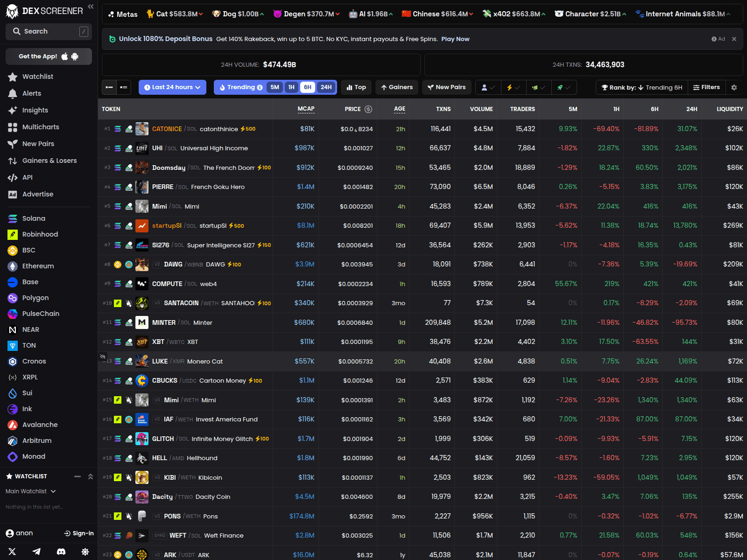747x560 pixels.
Task: Expand the Main Watchlist dropdown
Action: [31, 491]
